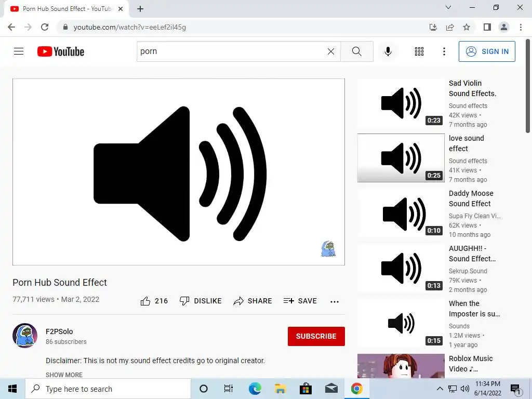Image resolution: width=532 pixels, height=399 pixels.
Task: Click page vertical scrollbar
Action: tap(528, 87)
